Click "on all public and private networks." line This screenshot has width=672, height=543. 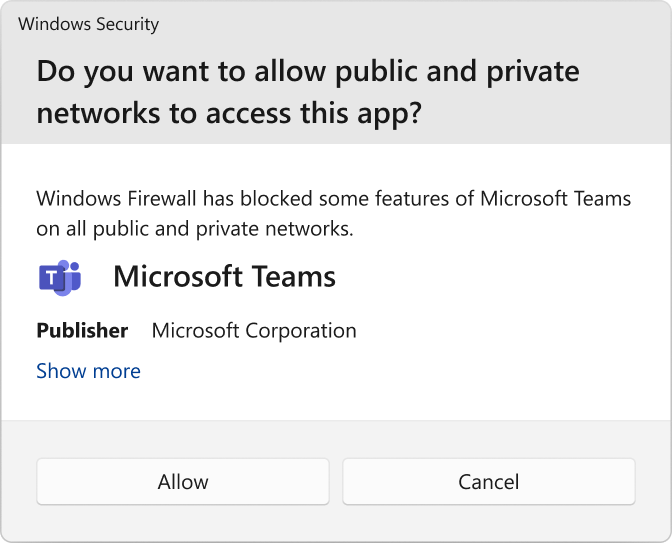tap(195, 228)
